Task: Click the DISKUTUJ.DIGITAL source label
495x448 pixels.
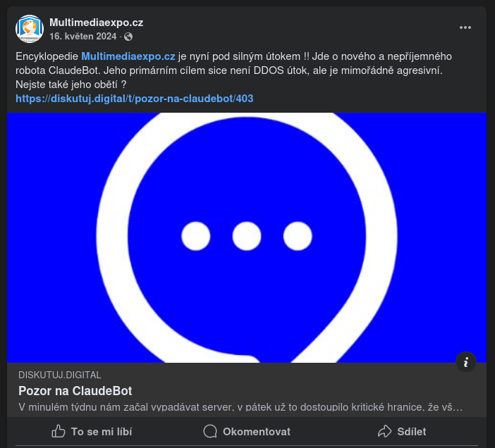Action: pos(60,375)
